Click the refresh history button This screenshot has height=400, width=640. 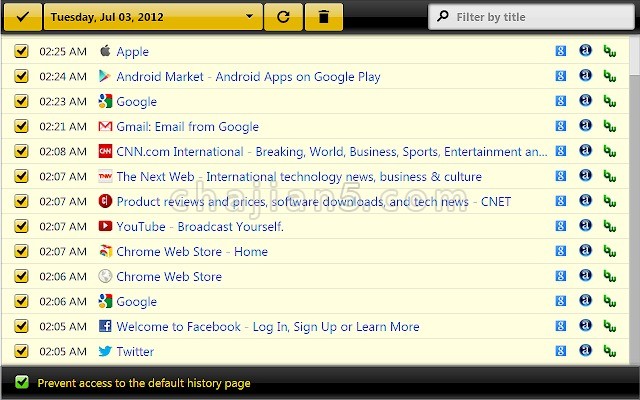pos(284,17)
